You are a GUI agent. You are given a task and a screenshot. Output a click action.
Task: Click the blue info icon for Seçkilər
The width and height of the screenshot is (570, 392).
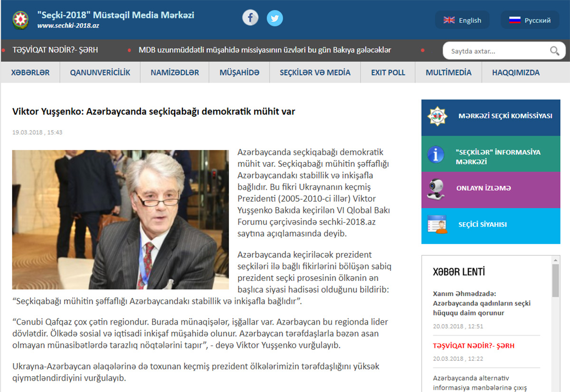click(436, 154)
